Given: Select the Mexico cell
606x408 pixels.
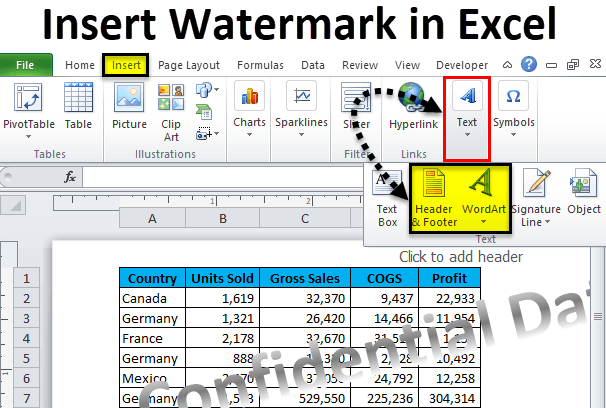Looking at the screenshot, I should pyautogui.click(x=152, y=378).
